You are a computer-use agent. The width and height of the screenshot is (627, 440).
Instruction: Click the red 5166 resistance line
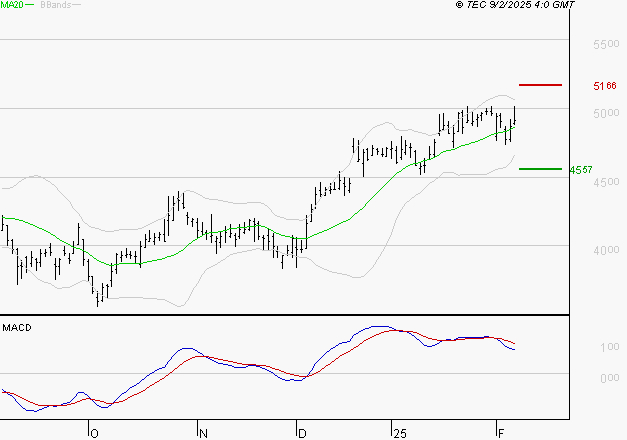[x=540, y=85]
